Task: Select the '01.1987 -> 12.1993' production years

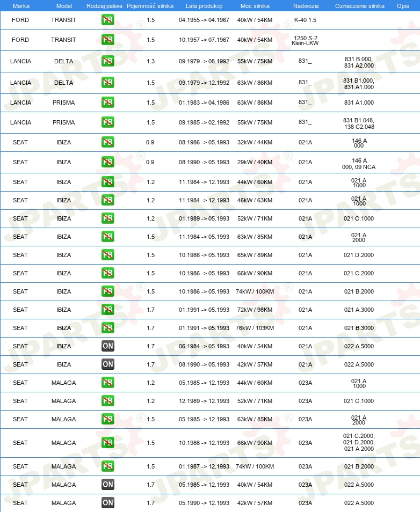Action: pos(204,466)
